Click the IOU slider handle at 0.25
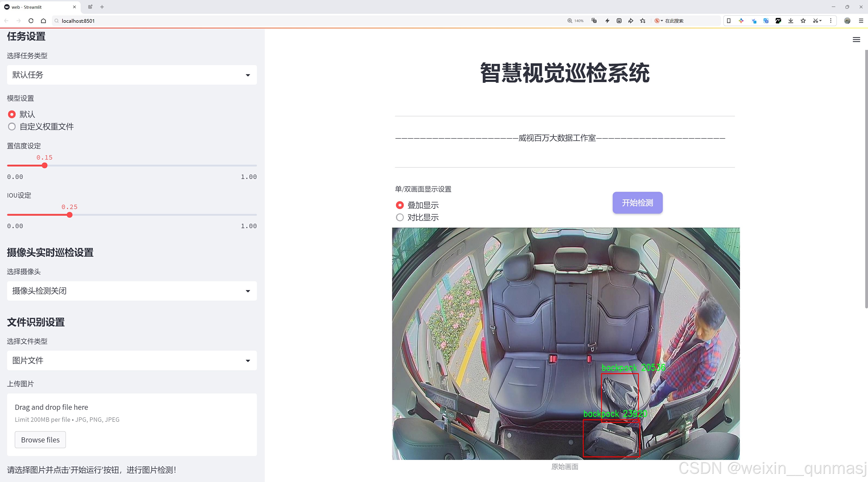The image size is (868, 482). pos(70,215)
